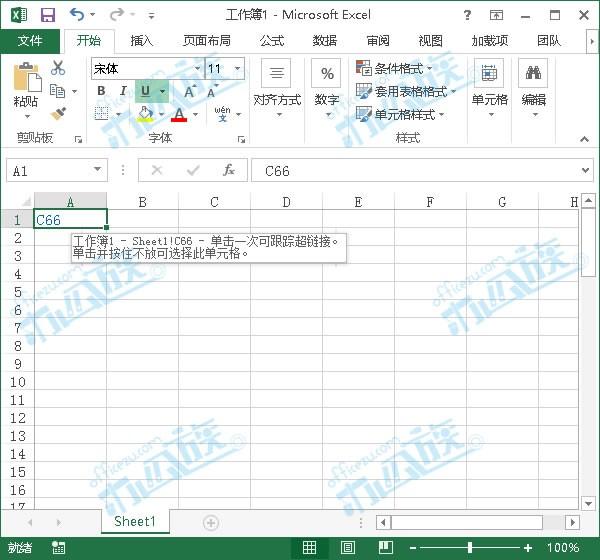The width and height of the screenshot is (600, 560).
Task: Follow the C66 hyperlink in cell A1
Action: 48,220
